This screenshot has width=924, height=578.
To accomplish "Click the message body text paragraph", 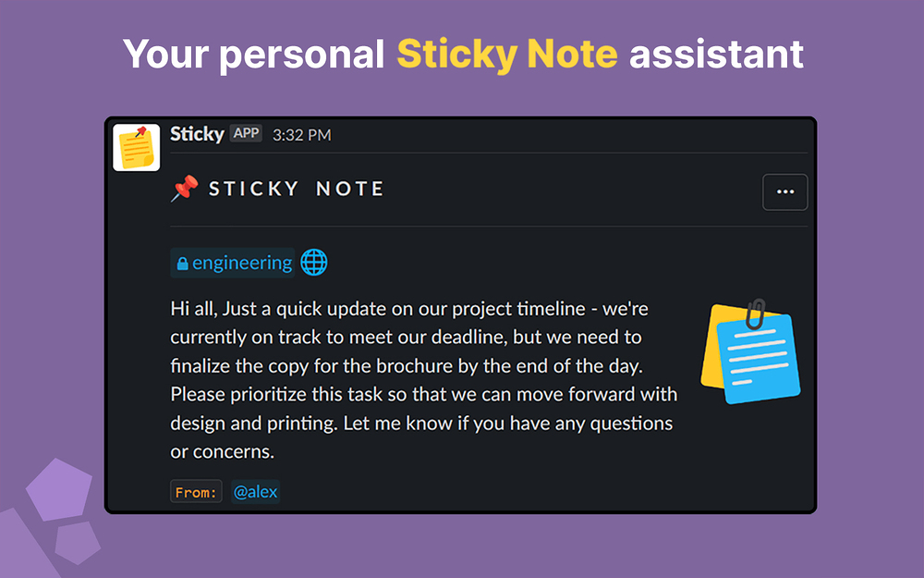I will [x=424, y=380].
